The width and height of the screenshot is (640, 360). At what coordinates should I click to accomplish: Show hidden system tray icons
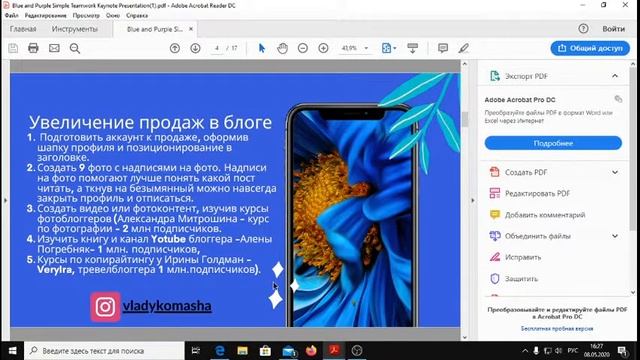525,351
